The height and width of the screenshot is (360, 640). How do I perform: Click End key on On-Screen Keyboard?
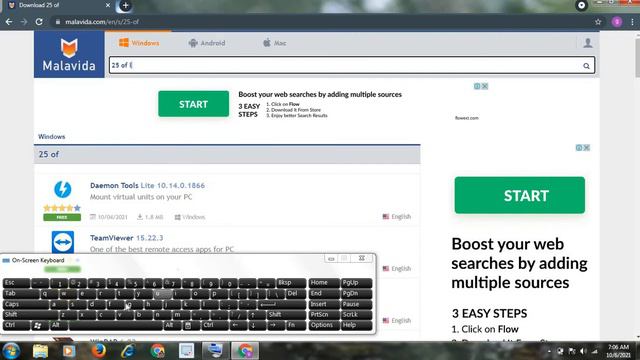pyautogui.click(x=324, y=293)
